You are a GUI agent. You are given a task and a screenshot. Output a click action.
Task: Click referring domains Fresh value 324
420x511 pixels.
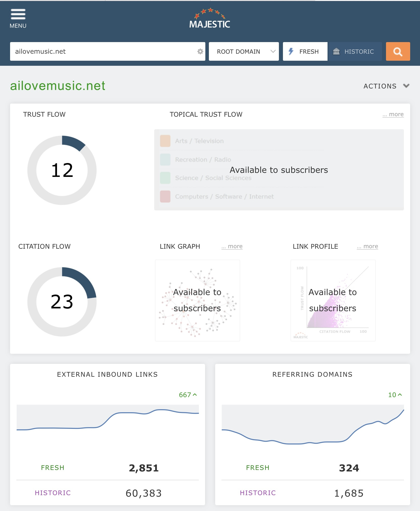(349, 468)
